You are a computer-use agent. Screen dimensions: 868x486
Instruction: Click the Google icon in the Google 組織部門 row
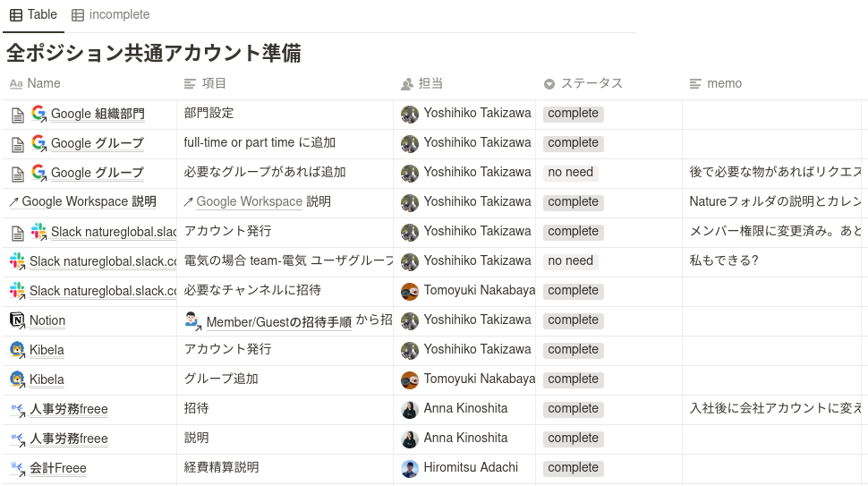tap(38, 114)
